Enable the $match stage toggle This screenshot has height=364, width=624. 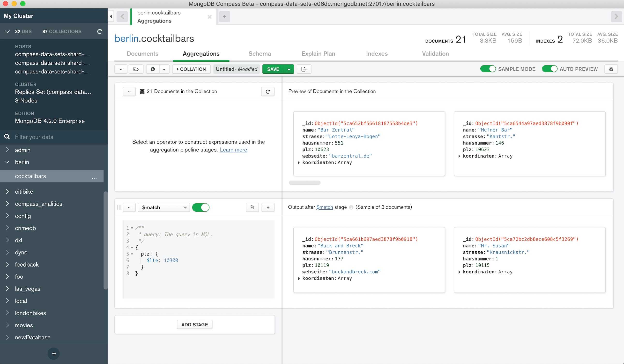(x=201, y=207)
